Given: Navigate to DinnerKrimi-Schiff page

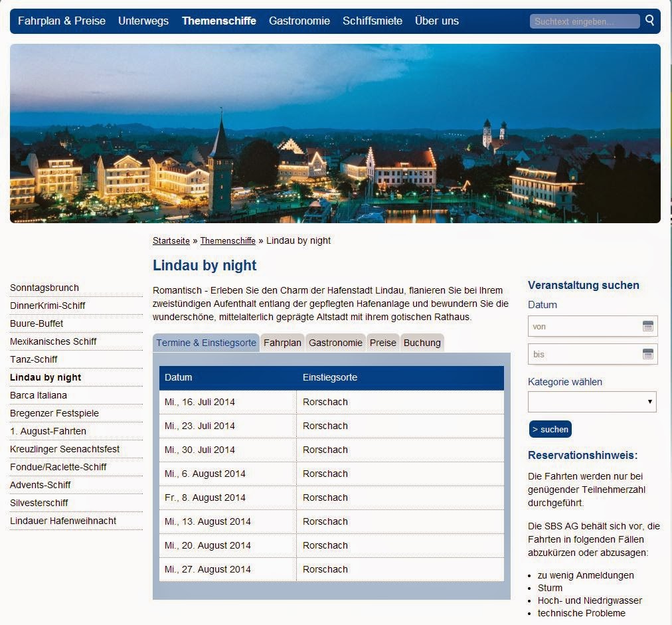Looking at the screenshot, I should (48, 306).
